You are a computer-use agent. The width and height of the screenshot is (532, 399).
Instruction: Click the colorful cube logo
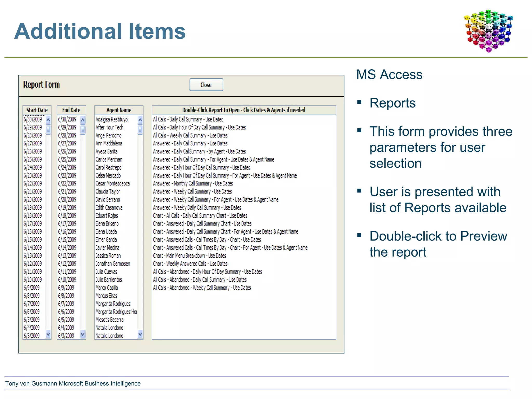coord(489,31)
